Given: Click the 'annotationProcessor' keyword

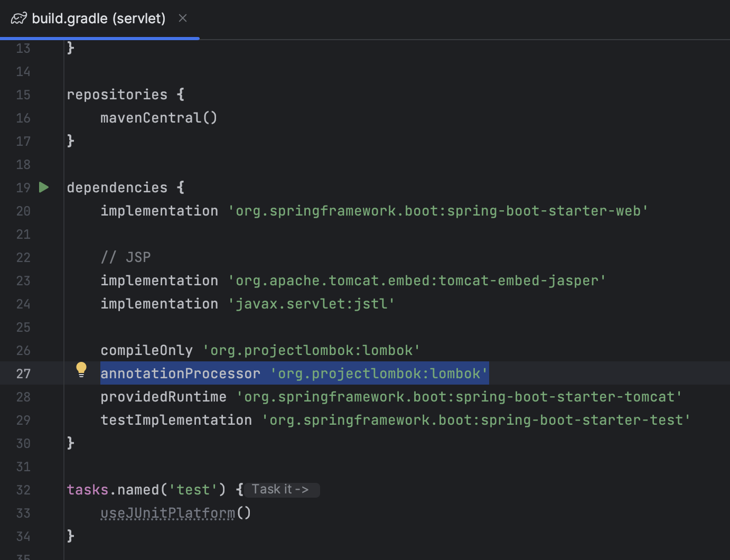Looking at the screenshot, I should [181, 374].
